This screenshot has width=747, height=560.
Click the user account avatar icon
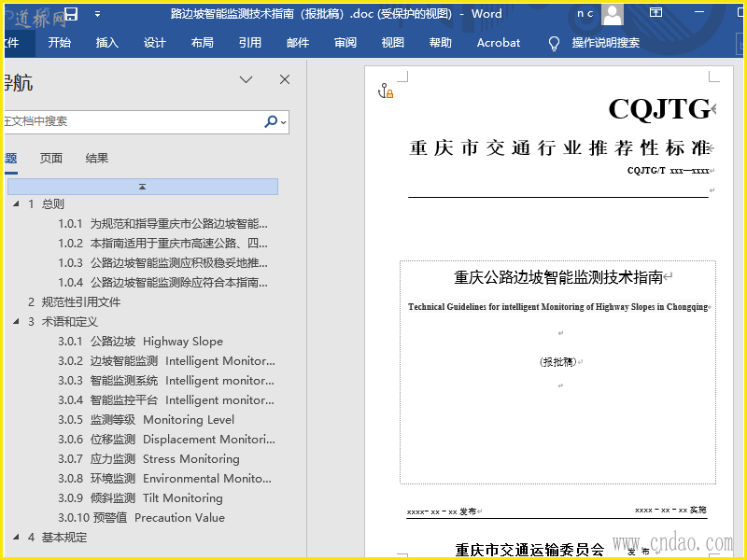[x=613, y=14]
